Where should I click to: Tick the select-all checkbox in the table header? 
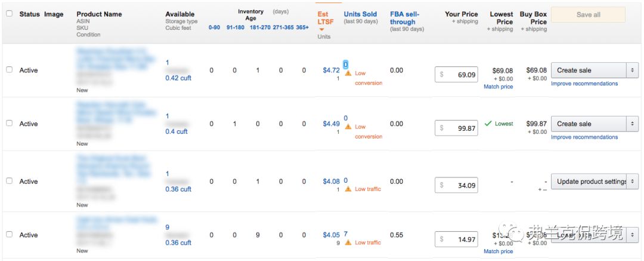click(9, 14)
